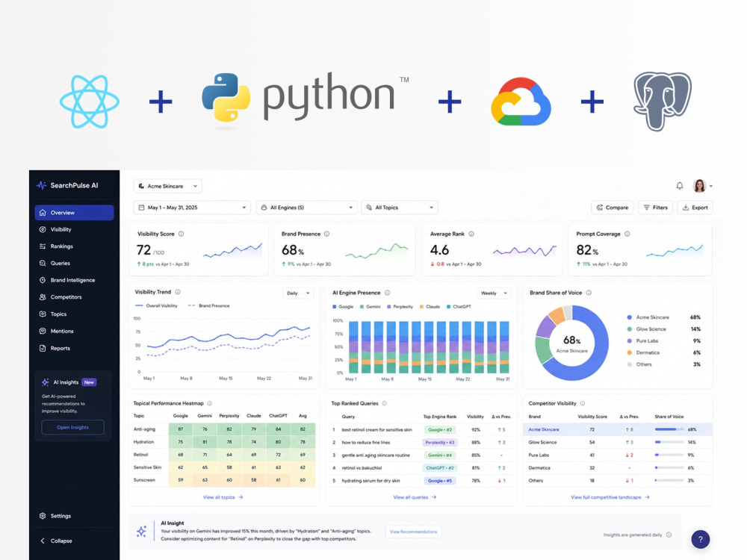Viewport: 747px width, 560px height.
Task: Click the Export button
Action: 695,208
